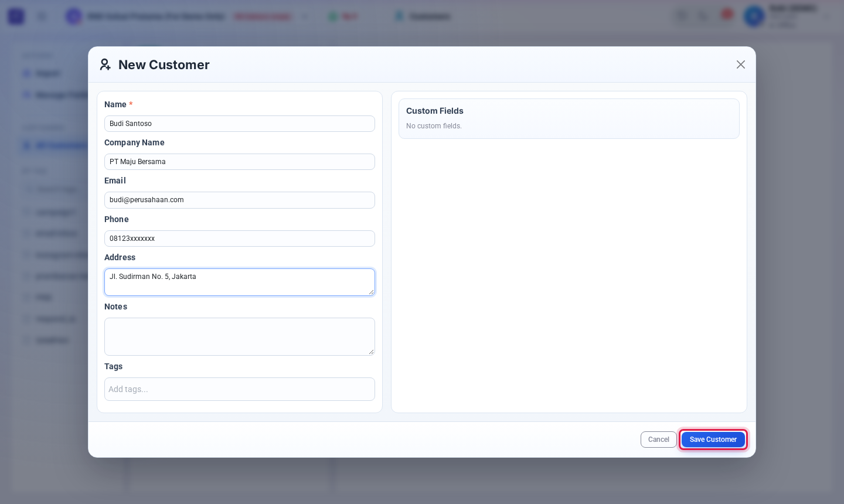Viewport: 844px width, 504px height.
Task: Edit the Company Name field
Action: pos(240,162)
